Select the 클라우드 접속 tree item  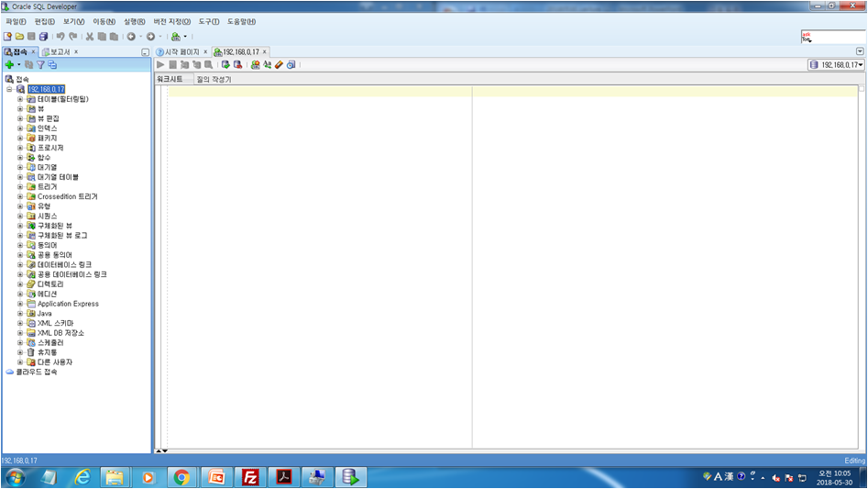pos(36,372)
